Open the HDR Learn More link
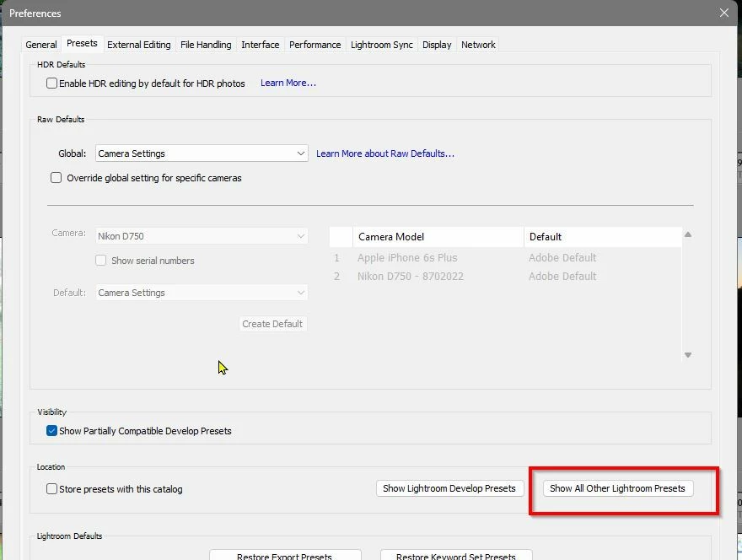742x560 pixels. click(x=288, y=83)
